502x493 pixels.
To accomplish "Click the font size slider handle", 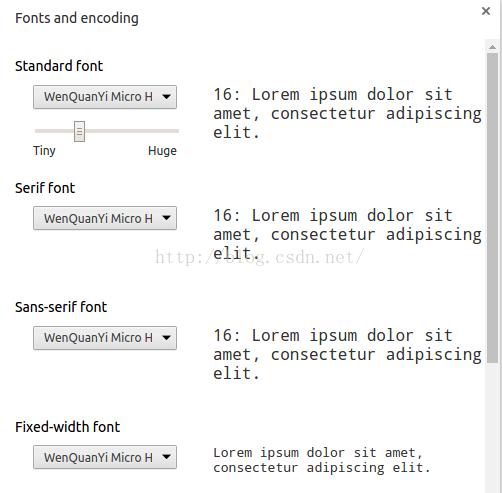I will click(79, 131).
